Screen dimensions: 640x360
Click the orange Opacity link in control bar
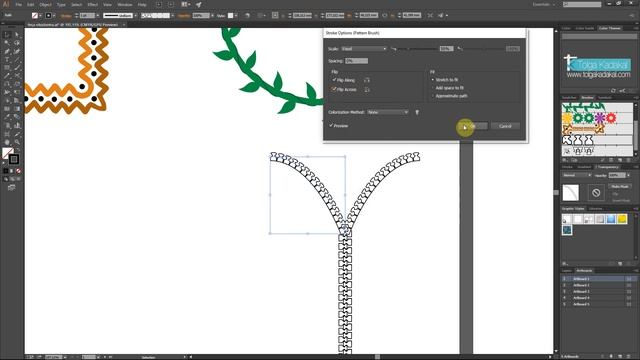coord(184,16)
